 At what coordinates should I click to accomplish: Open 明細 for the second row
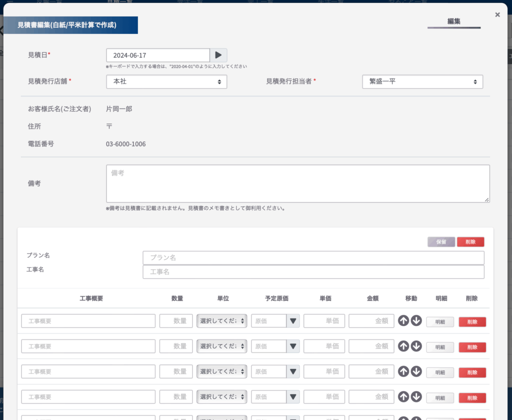[x=440, y=347]
